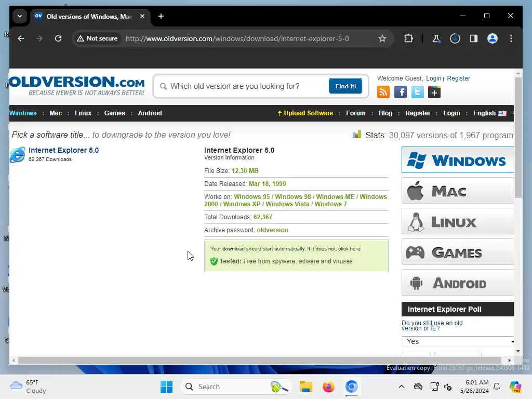The image size is (532, 399).
Task: Click Register in the nav bar
Action: pyautogui.click(x=418, y=113)
